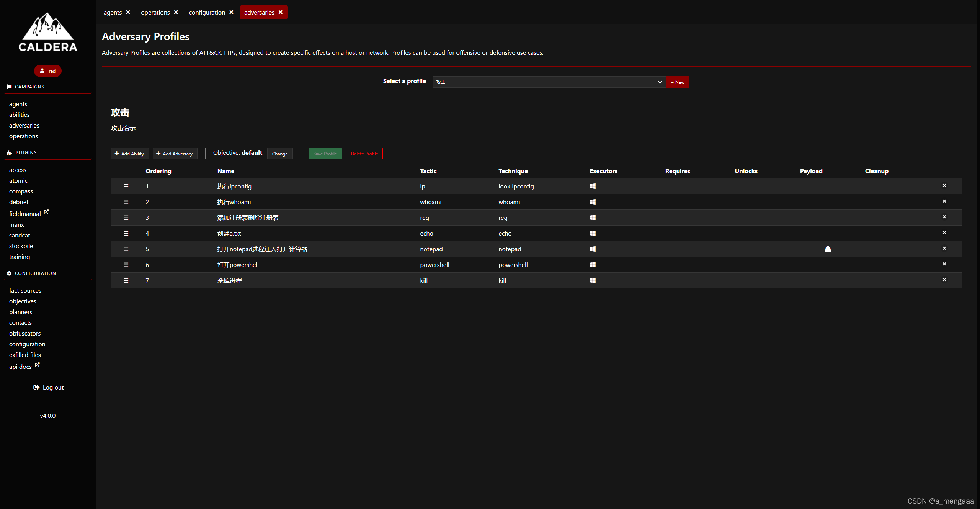Viewport: 980px width, 509px height.
Task: Close the operations tab with its X
Action: [x=176, y=12]
